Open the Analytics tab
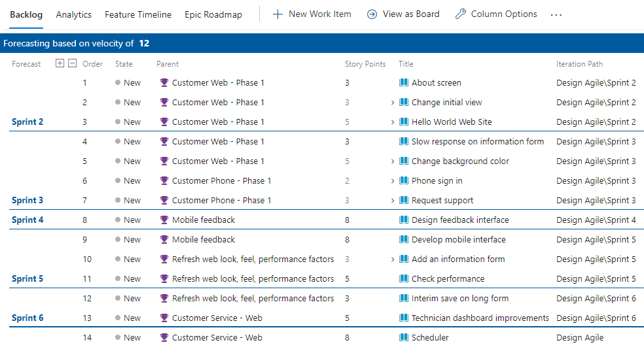Viewport: 644px width, 349px height. (x=73, y=15)
